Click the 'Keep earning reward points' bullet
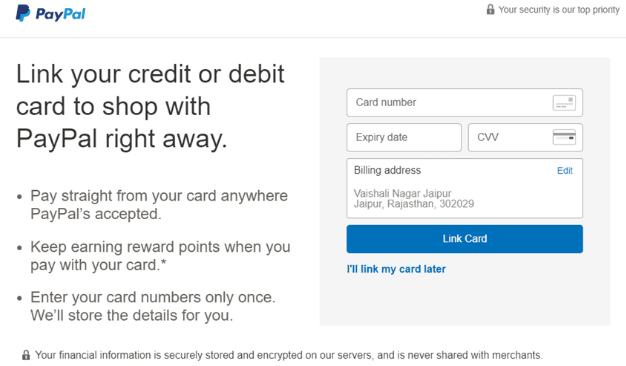This screenshot has width=626, height=366. click(160, 256)
